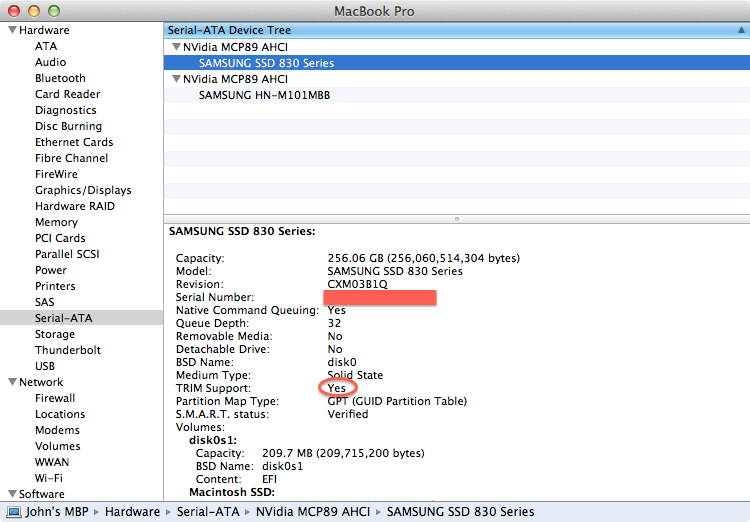Image resolution: width=750 pixels, height=522 pixels.
Task: Select ATA in the sidebar
Action: coord(46,46)
